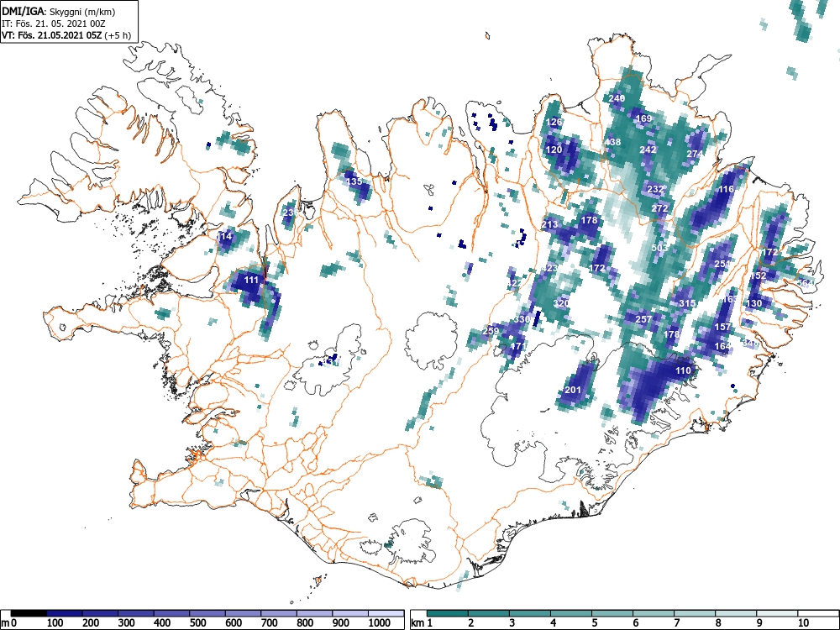840x630 pixels.
Task: Select the black 0–100 m legend swatch
Action: coord(29,613)
